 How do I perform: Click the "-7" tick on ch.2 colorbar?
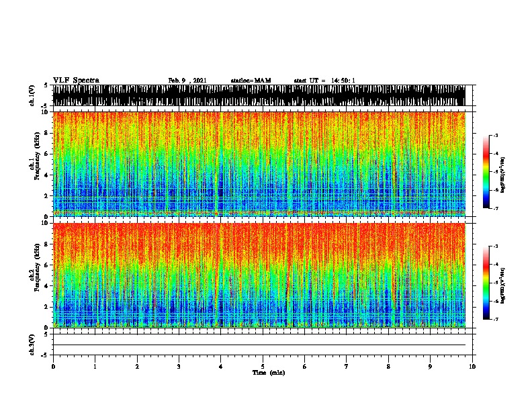point(495,319)
